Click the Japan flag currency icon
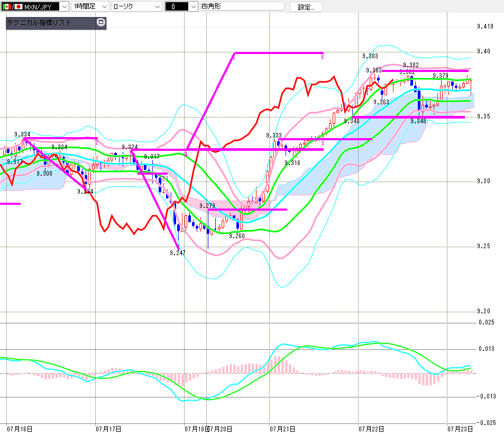 (x=19, y=6)
